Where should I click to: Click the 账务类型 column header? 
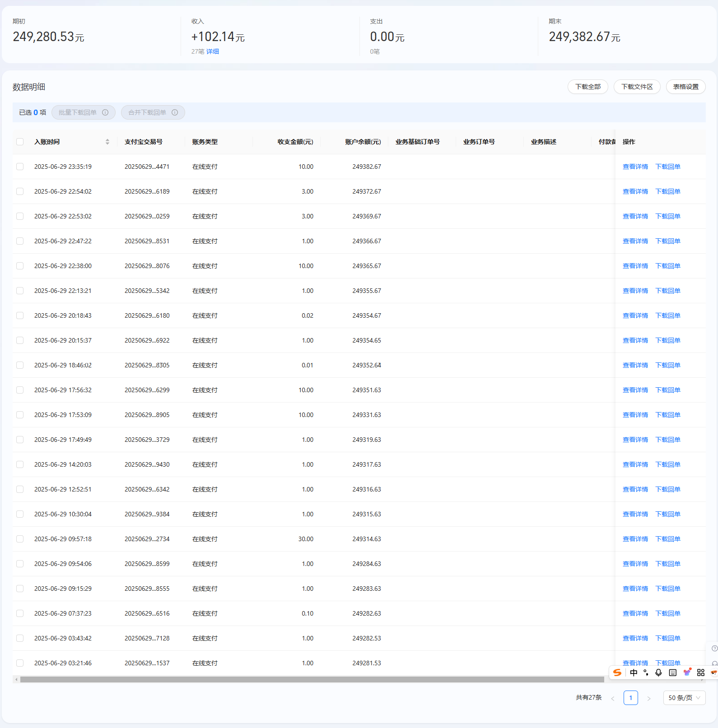tap(205, 142)
